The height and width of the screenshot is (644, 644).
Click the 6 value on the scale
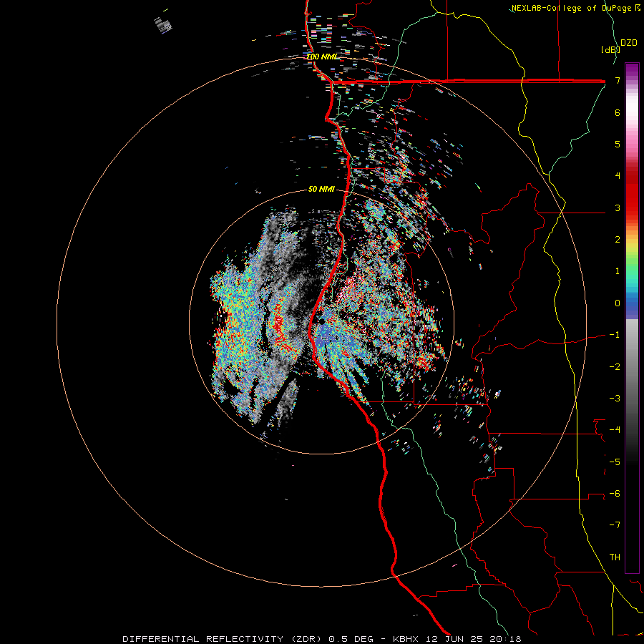[618, 112]
